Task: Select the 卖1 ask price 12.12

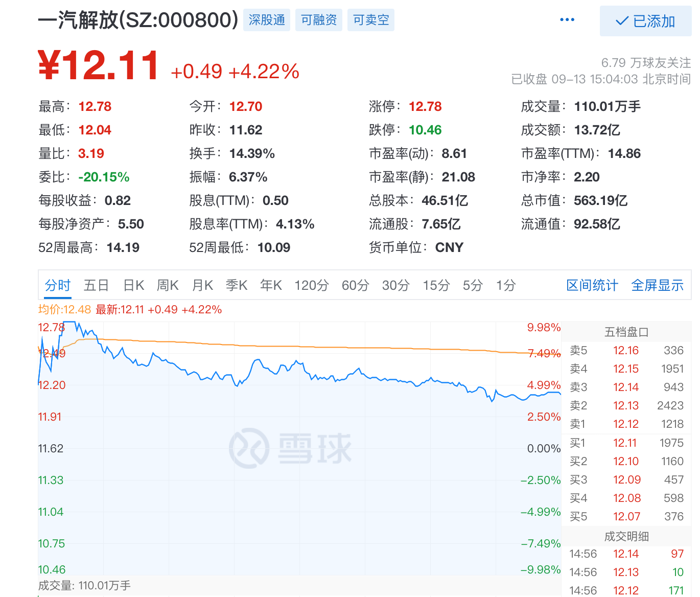Action: tap(625, 424)
